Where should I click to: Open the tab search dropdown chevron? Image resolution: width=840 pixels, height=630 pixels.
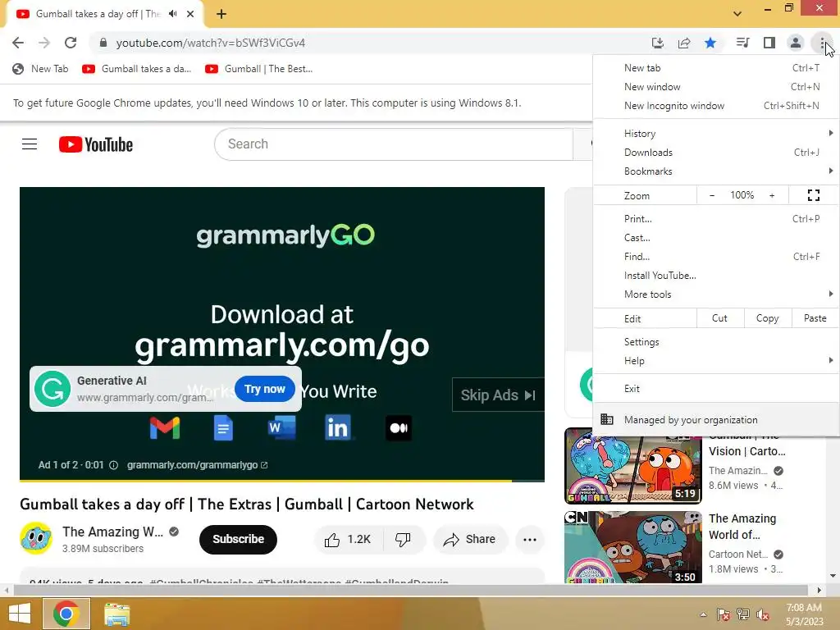[737, 14]
